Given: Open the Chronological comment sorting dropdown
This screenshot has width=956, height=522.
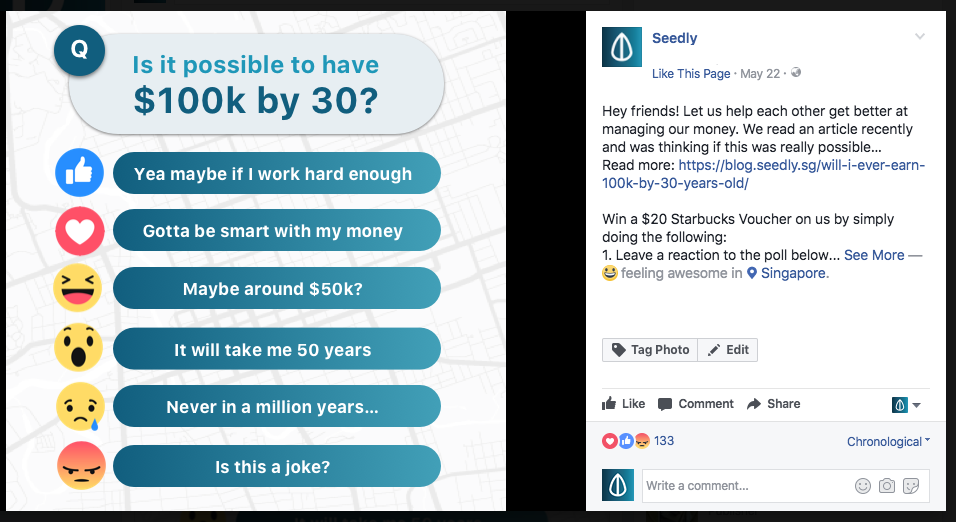Looking at the screenshot, I should tap(888, 442).
